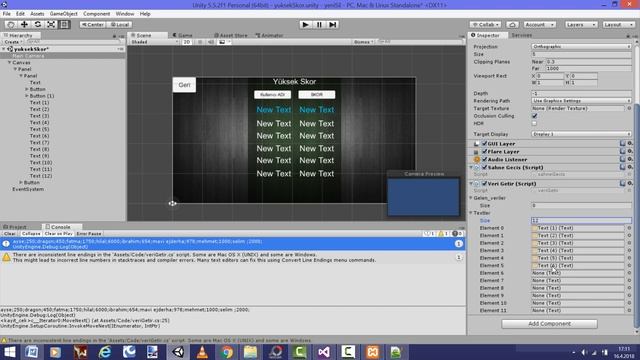
Task: Disable the Audio Listener component checkbox
Action: [484, 159]
